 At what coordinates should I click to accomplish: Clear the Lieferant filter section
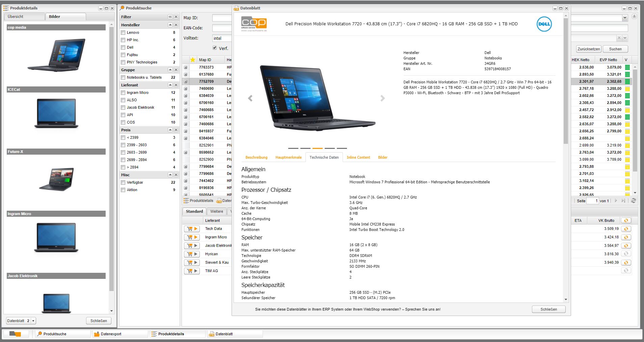176,85
